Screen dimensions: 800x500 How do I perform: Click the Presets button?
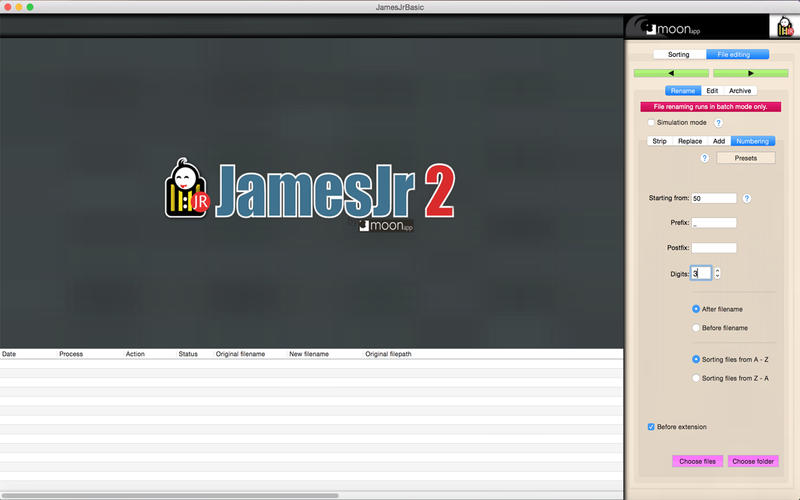[745, 158]
